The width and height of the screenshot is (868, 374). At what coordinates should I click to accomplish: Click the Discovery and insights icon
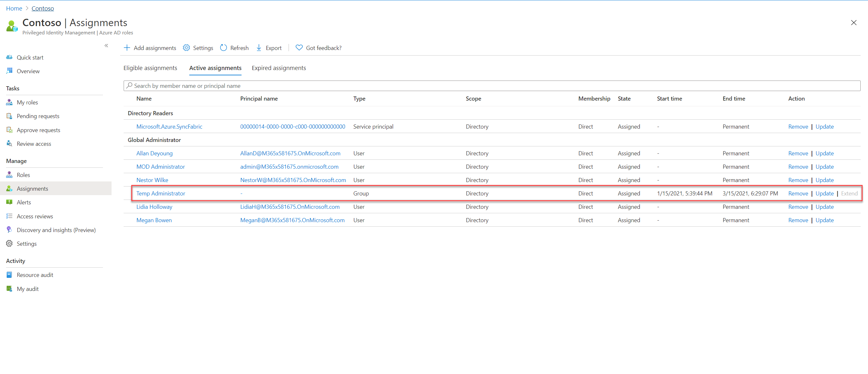pyautogui.click(x=10, y=229)
